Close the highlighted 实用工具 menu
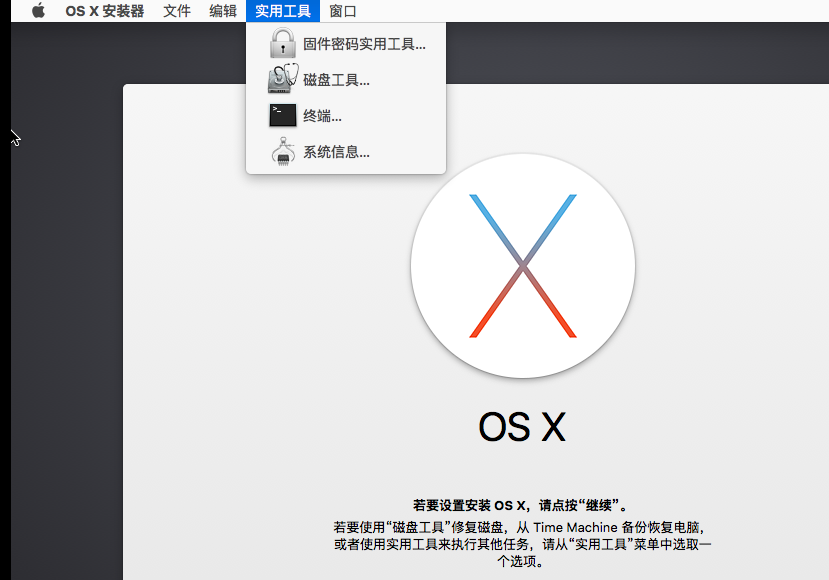Viewport: 829px width, 580px height. point(283,11)
